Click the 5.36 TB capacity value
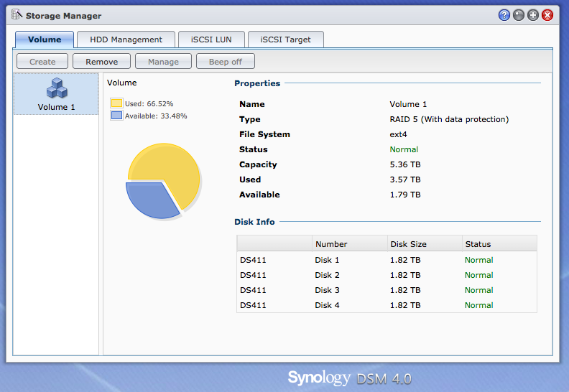 405,164
